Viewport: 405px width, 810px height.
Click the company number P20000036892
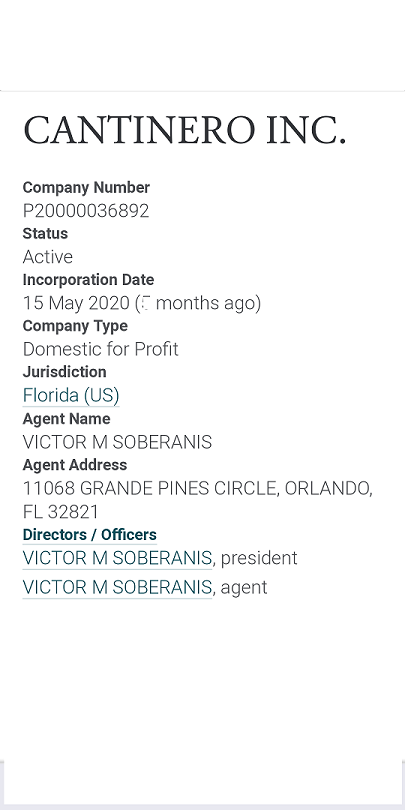pyautogui.click(x=86, y=211)
